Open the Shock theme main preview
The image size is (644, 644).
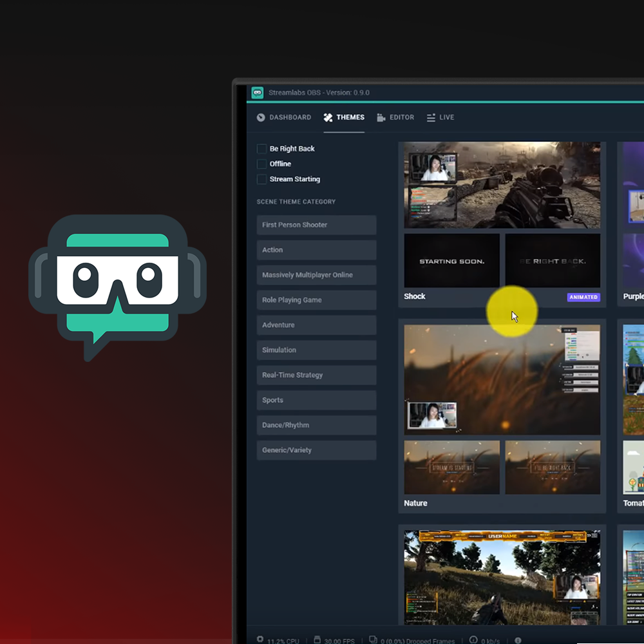pos(502,185)
